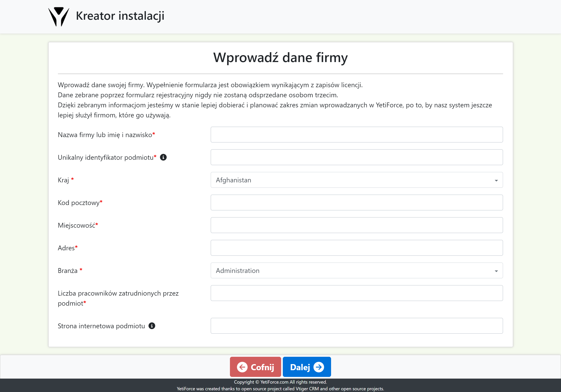Viewport: 561px width, 392px height.
Task: Focus the Nazwa firmy lub imię i nazwisko field
Action: coord(357,135)
